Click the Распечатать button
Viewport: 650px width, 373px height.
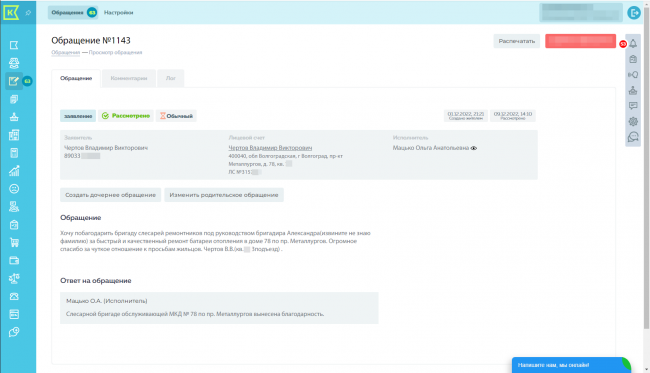point(517,41)
